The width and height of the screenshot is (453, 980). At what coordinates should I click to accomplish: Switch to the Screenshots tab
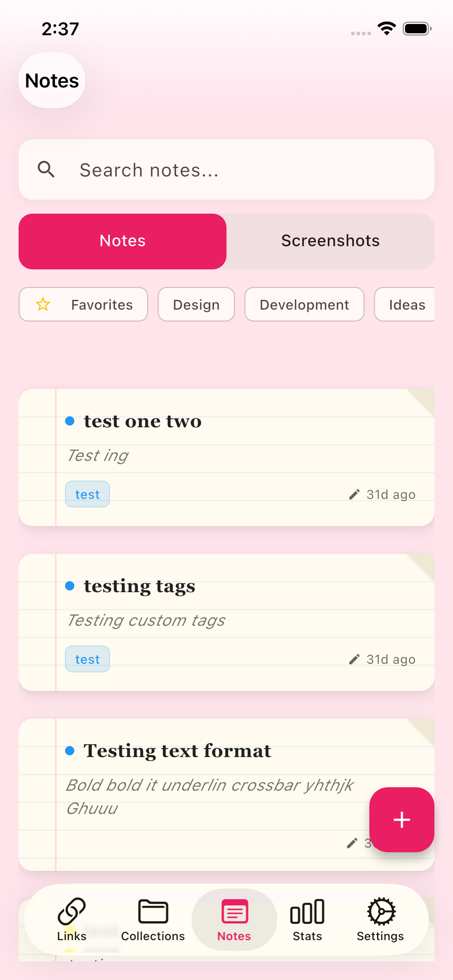point(330,240)
